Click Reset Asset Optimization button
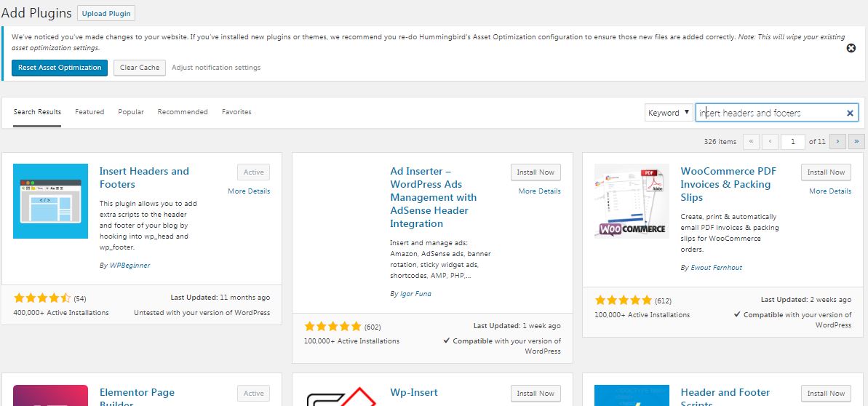 pyautogui.click(x=59, y=68)
